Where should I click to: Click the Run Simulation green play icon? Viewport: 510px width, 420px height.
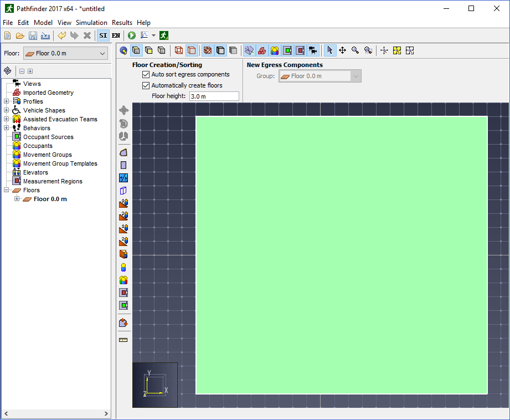(132, 35)
